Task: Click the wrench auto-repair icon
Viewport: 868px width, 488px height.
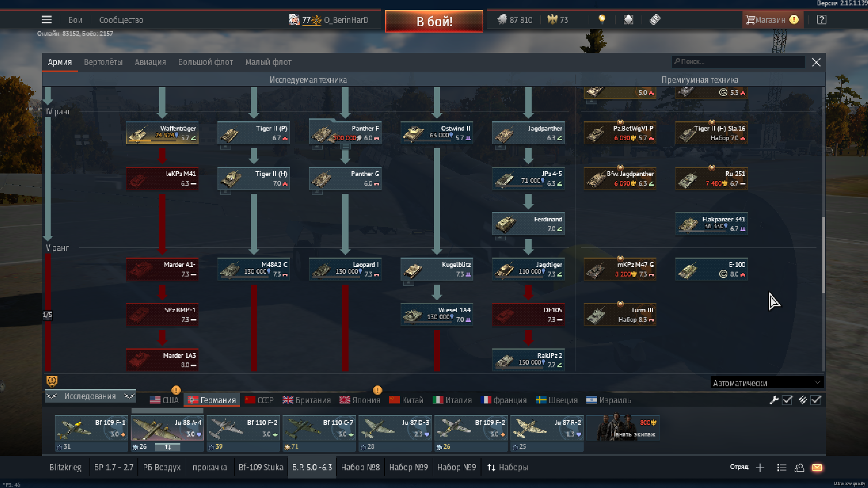Action: pyautogui.click(x=774, y=400)
